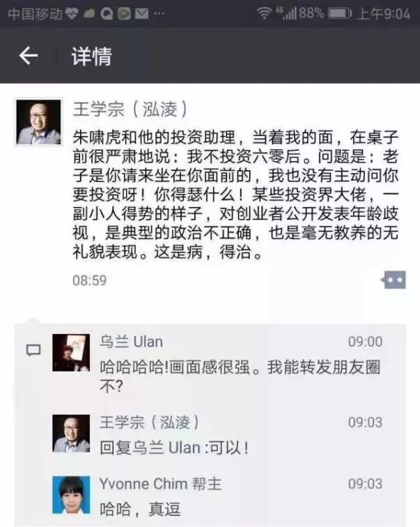Tap the back arrow in header

(x=28, y=56)
